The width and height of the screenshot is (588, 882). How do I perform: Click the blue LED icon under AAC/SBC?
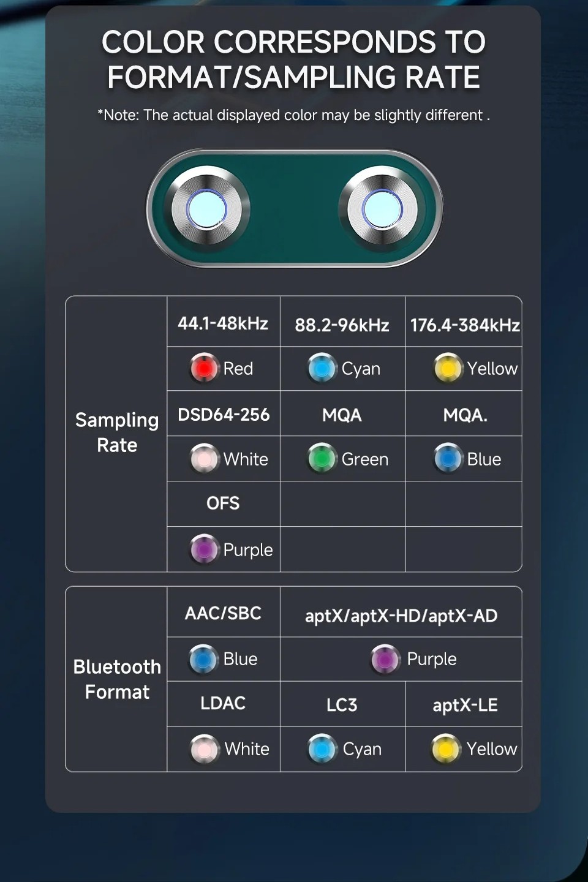coord(204,659)
